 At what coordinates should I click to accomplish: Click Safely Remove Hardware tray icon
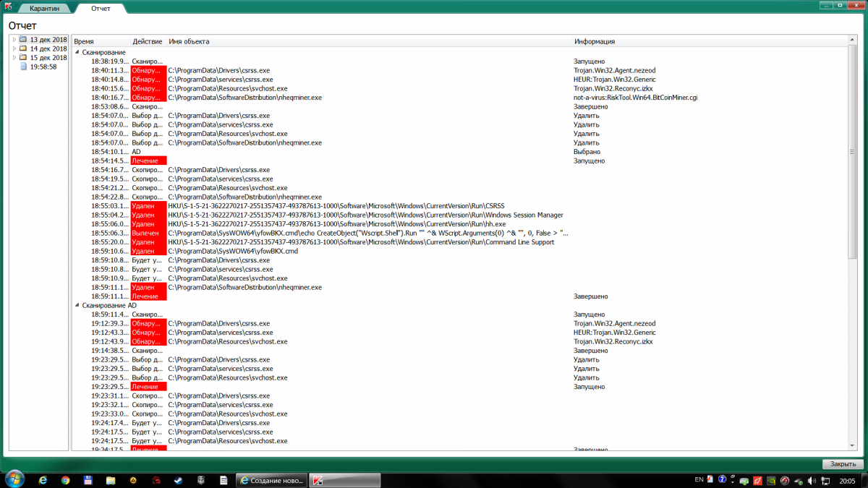[x=798, y=480]
